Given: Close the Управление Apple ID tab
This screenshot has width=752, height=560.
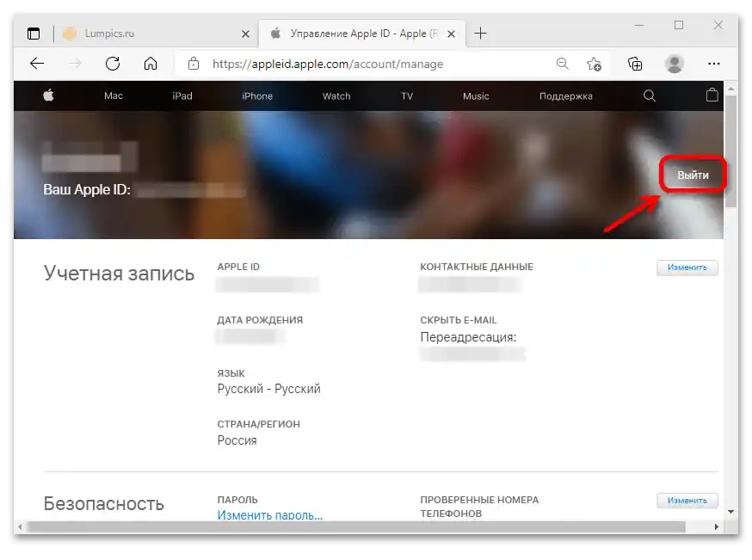Looking at the screenshot, I should coord(452,34).
